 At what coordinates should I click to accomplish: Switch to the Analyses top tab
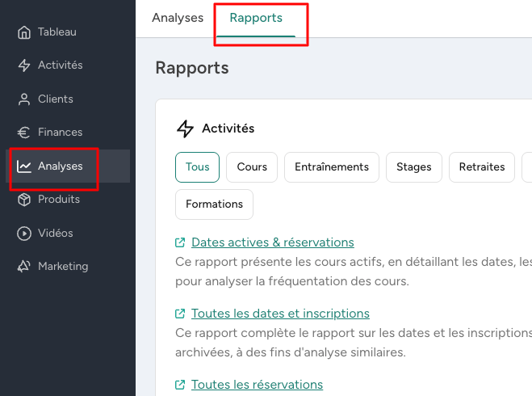[x=178, y=18]
